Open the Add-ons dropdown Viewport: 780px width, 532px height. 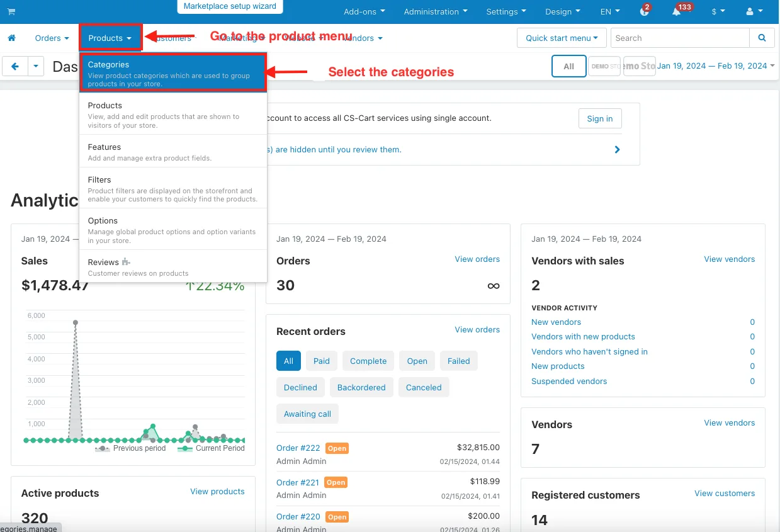365,11
